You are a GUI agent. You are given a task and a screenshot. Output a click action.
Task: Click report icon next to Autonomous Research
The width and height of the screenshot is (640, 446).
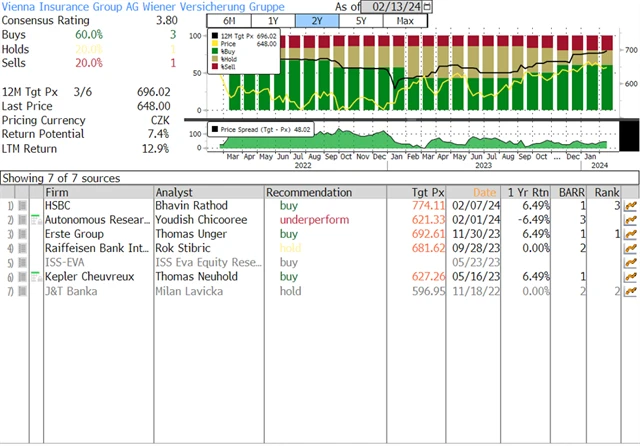coord(37,219)
